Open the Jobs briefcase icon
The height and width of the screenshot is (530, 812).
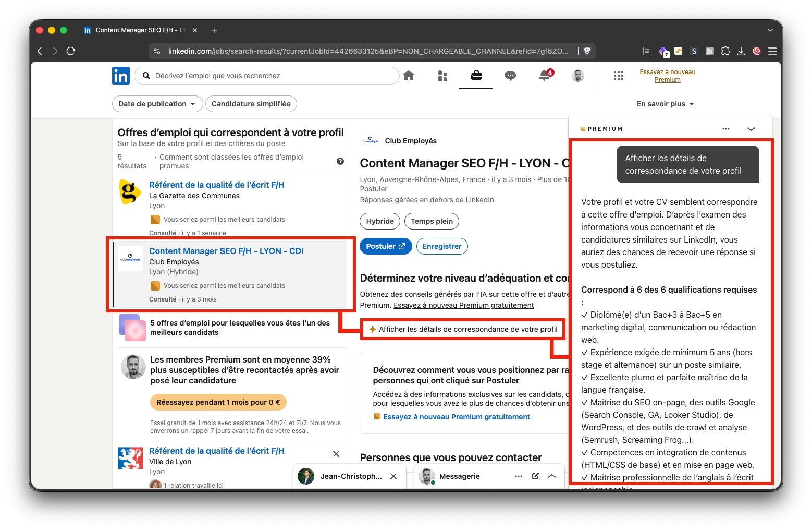(x=476, y=76)
